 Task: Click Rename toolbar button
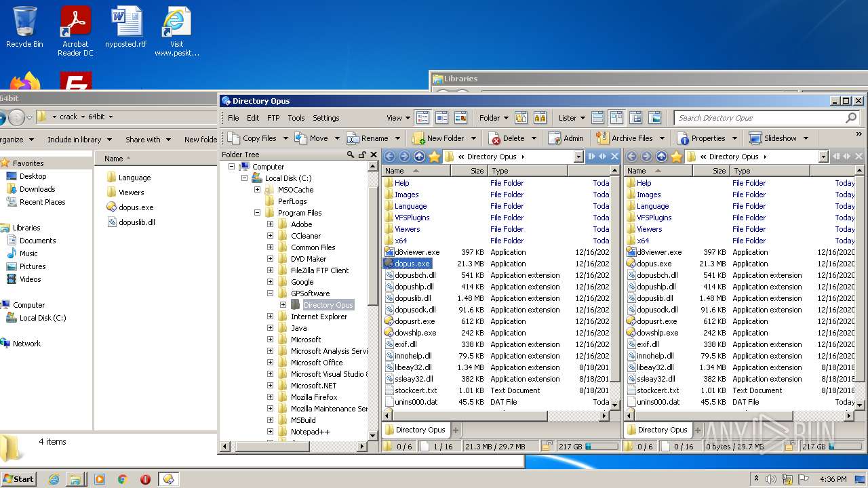click(x=368, y=138)
